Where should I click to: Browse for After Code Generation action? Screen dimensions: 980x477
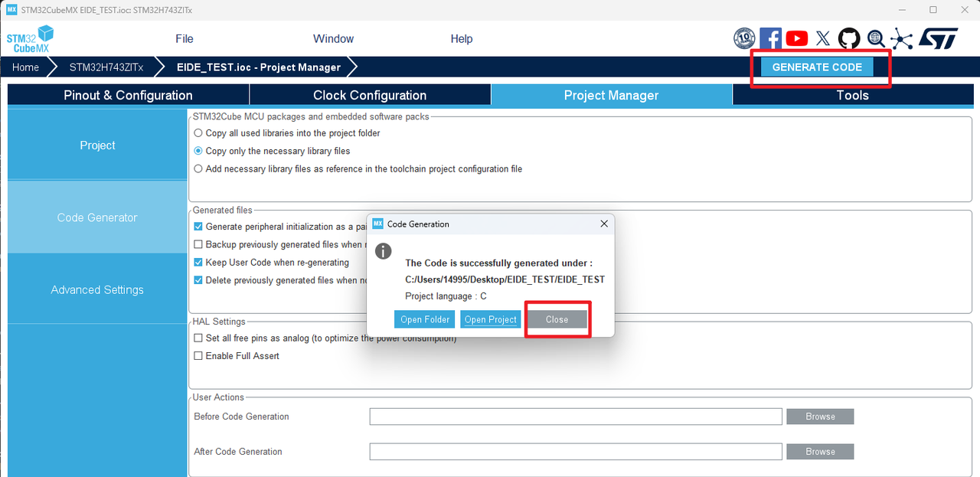click(x=820, y=452)
